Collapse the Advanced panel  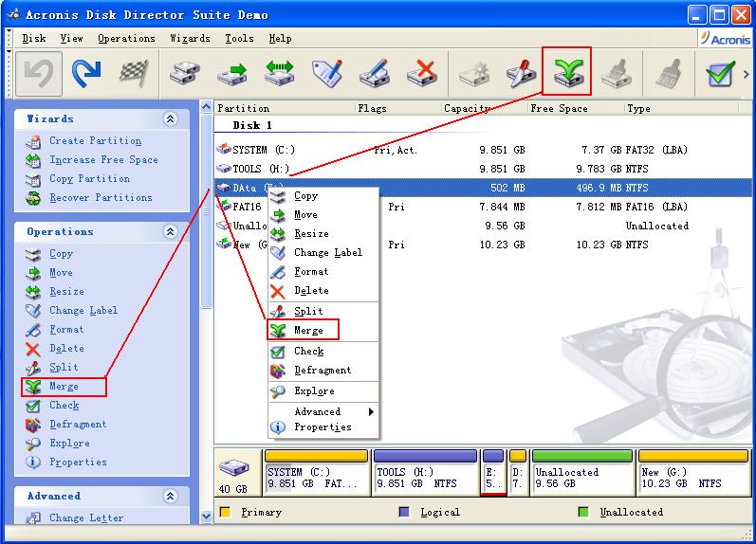click(170, 496)
